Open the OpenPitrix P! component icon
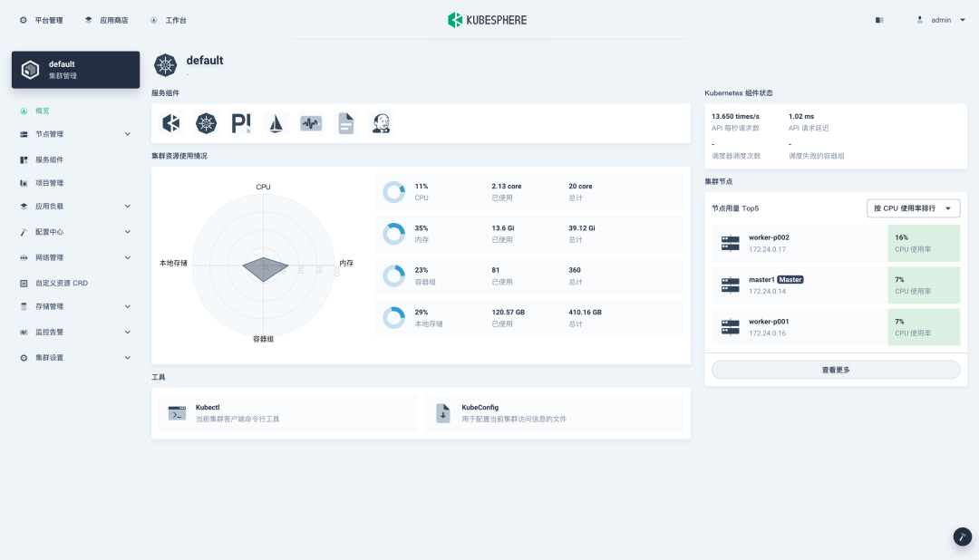The width and height of the screenshot is (979, 560). (x=241, y=123)
